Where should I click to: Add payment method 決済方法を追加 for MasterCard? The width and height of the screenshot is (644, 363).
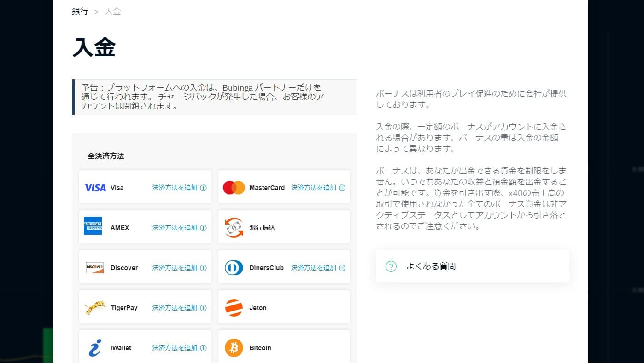point(318,188)
